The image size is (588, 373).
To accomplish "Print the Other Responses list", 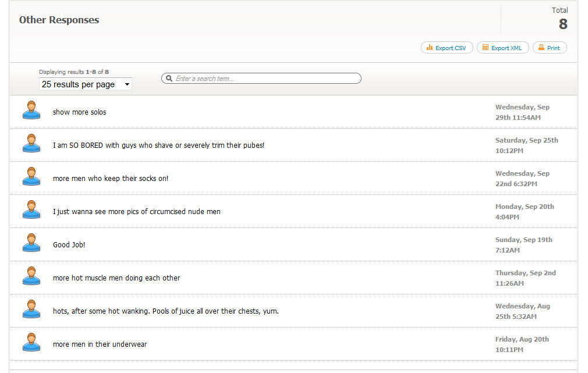I will click(549, 48).
